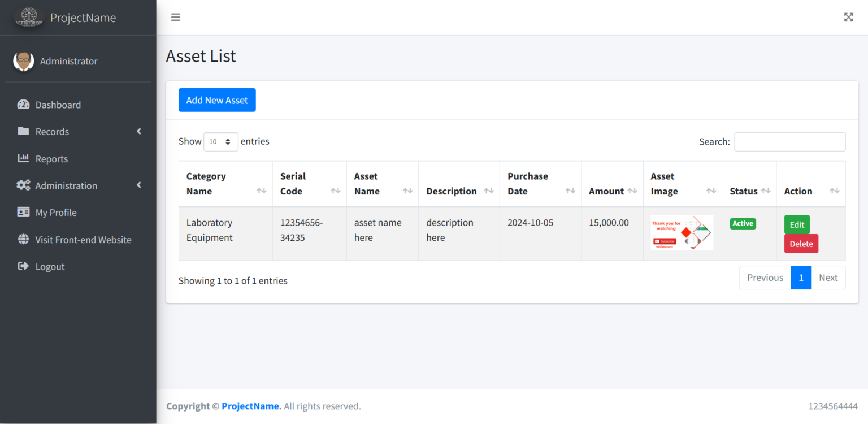Image resolution: width=868 pixels, height=424 pixels.
Task: Expand the Administration sidebar menu
Action: pos(66,185)
